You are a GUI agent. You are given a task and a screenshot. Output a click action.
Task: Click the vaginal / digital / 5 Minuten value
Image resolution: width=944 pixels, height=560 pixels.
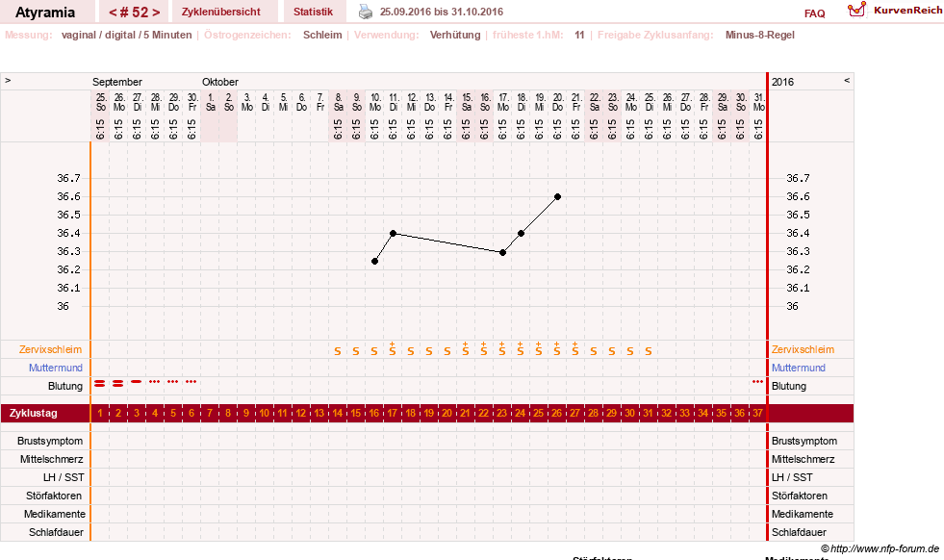click(126, 35)
